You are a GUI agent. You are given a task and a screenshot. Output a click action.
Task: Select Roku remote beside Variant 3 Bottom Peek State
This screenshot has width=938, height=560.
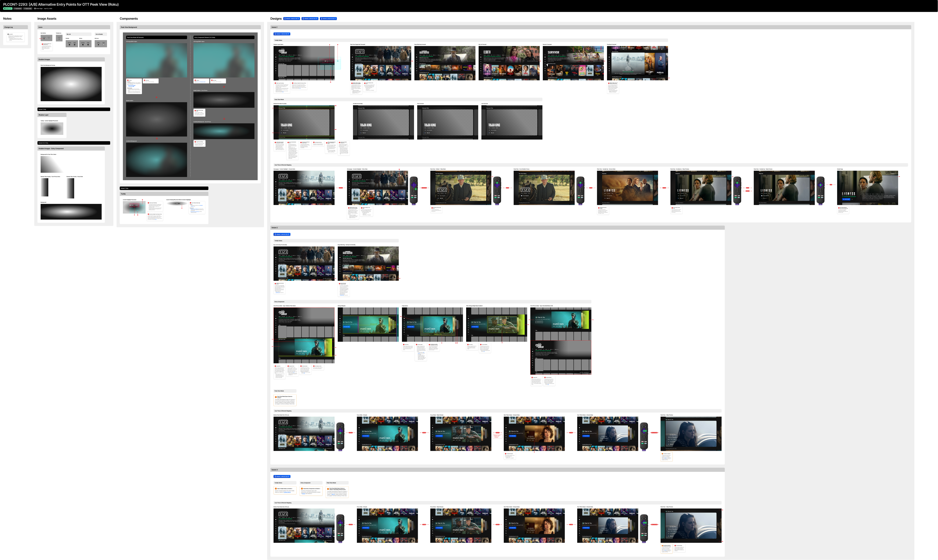(340, 528)
